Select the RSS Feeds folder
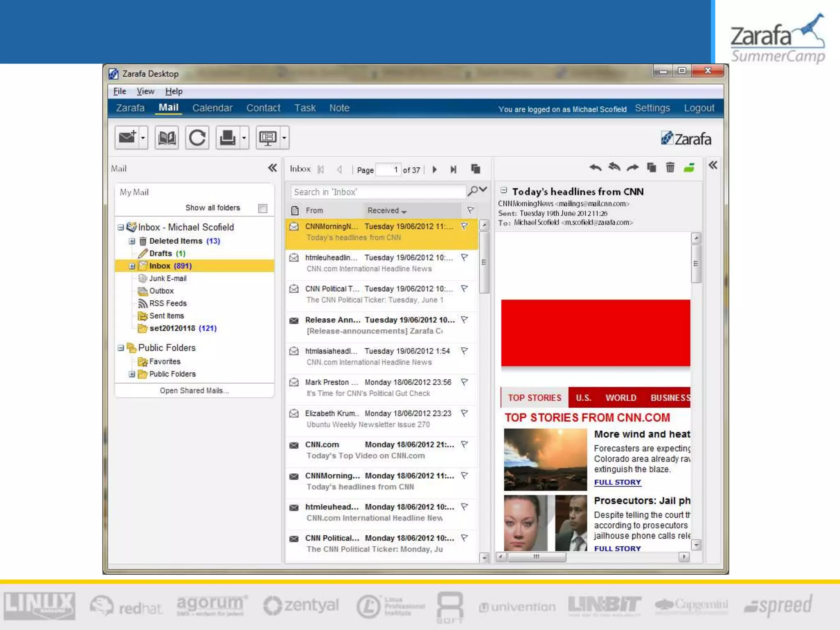 168,304
